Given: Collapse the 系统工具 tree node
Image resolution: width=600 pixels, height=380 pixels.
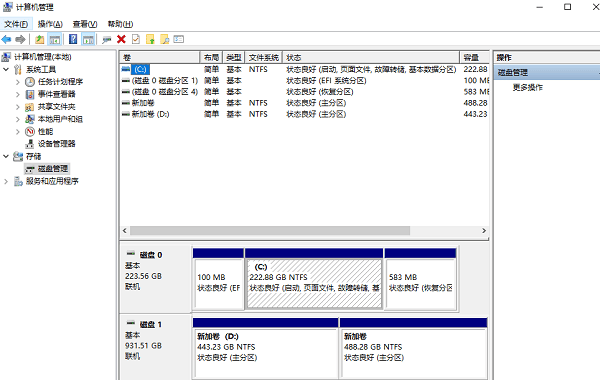Looking at the screenshot, I should click(x=6, y=70).
